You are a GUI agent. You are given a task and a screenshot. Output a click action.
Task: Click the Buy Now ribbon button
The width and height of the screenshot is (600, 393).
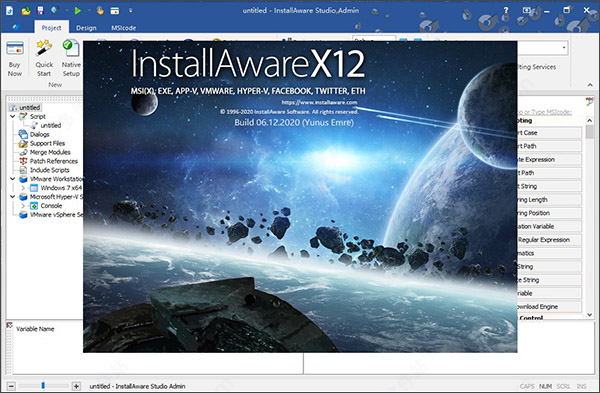click(15, 59)
